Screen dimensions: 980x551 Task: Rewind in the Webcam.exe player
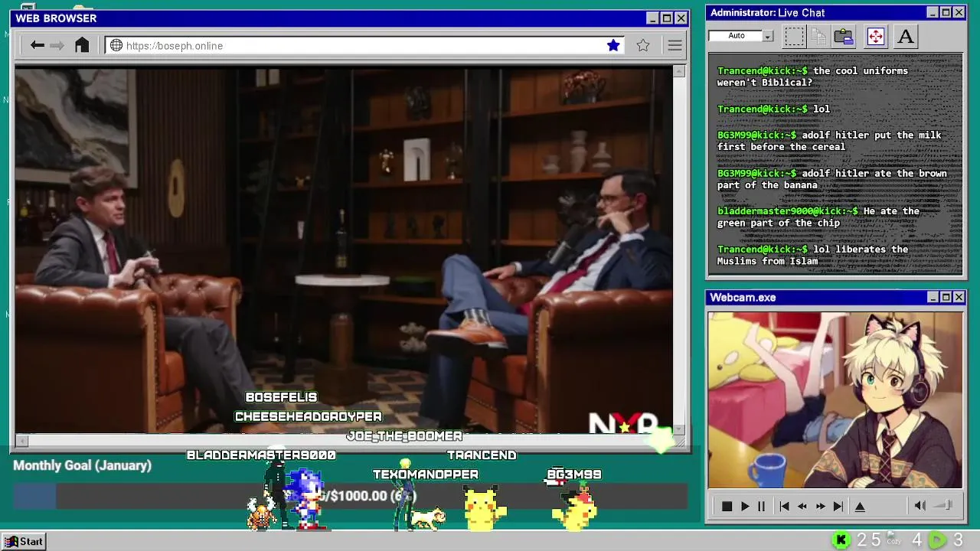(x=802, y=506)
